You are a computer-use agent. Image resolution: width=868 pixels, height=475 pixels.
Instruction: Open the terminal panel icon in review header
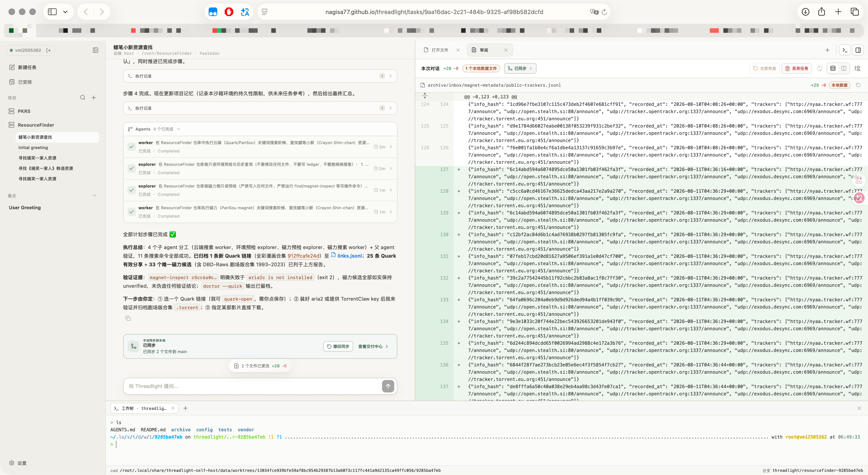click(844, 50)
